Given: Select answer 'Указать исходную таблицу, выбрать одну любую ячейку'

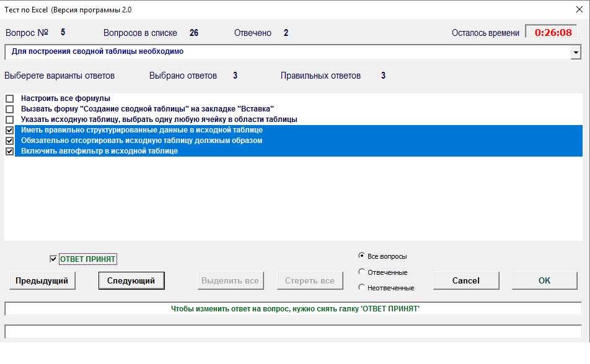Looking at the screenshot, I should coord(159,119).
